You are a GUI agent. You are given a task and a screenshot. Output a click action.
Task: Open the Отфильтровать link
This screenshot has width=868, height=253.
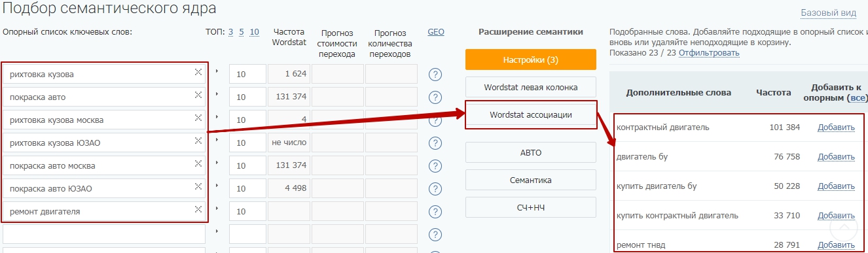click(709, 52)
